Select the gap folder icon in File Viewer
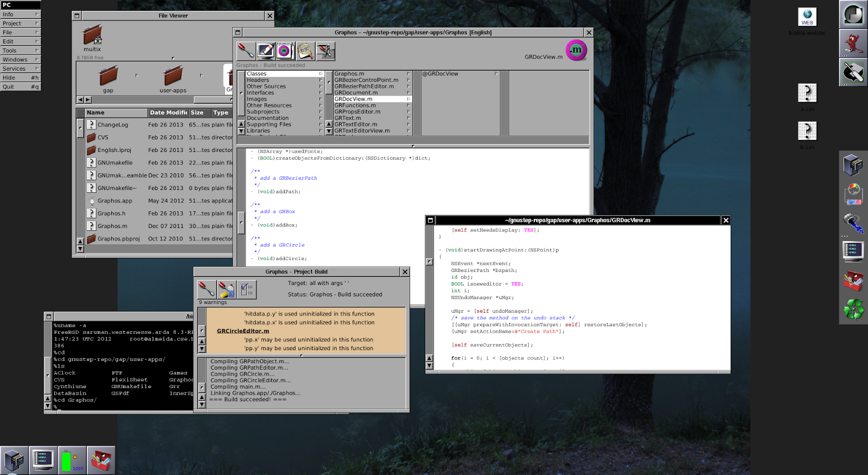This screenshot has height=475, width=868. 108,76
